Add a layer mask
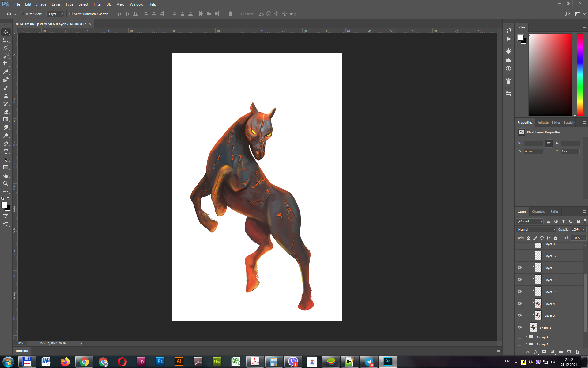The width and height of the screenshot is (588, 368). (x=544, y=352)
